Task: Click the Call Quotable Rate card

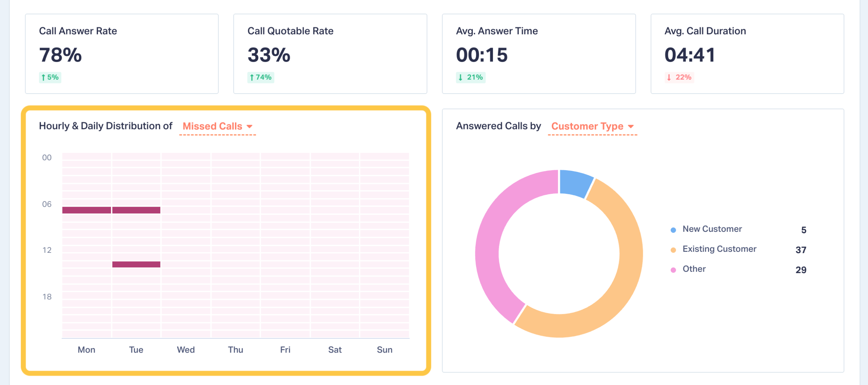Action: pyautogui.click(x=330, y=54)
